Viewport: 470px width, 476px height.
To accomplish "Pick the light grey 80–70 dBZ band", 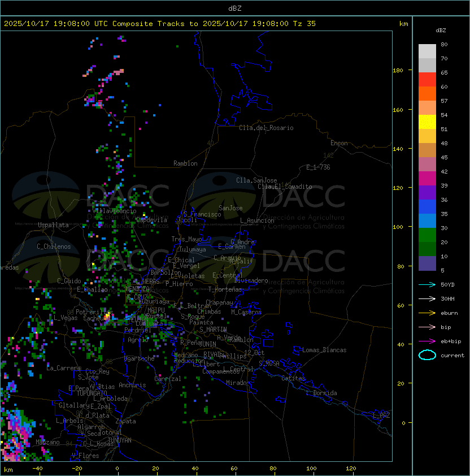I will tap(427, 51).
